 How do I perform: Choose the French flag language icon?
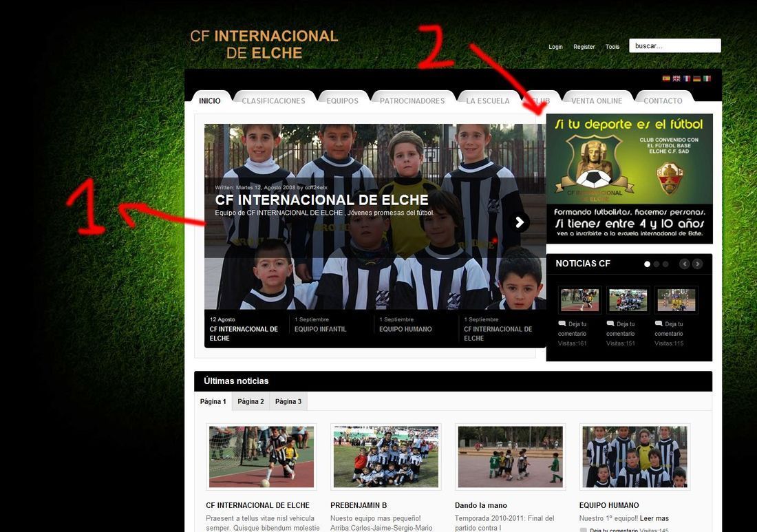pyautogui.click(x=687, y=78)
